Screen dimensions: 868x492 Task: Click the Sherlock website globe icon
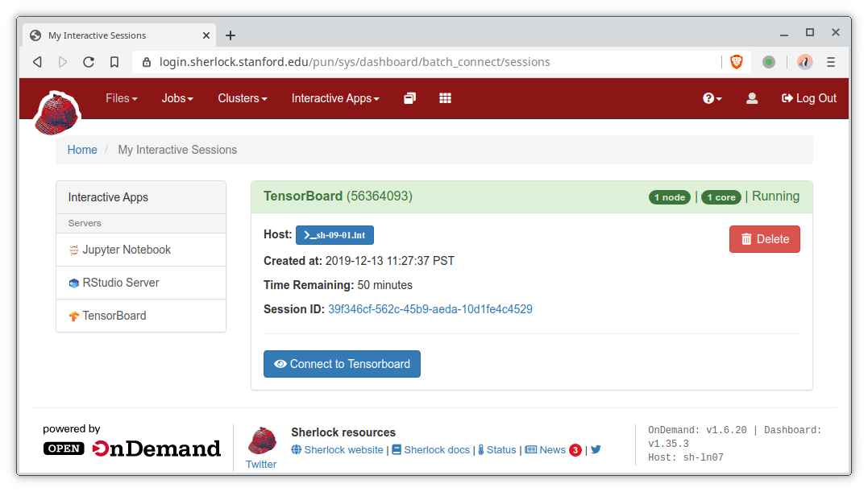pyautogui.click(x=297, y=449)
